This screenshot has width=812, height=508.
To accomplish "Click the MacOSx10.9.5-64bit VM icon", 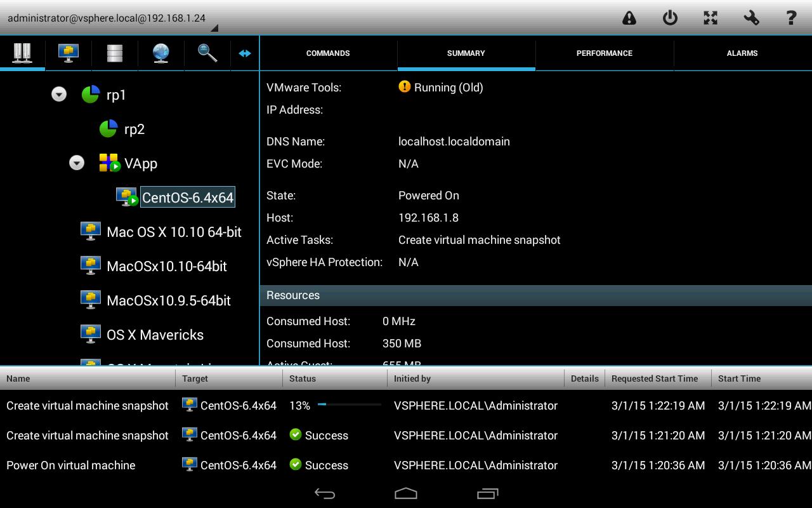I will coord(91,300).
